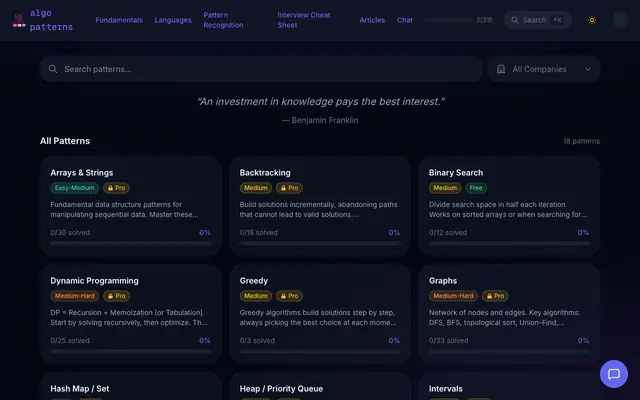Click the Medium badge on Greedy card
This screenshot has width=640, height=400.
[x=256, y=296]
